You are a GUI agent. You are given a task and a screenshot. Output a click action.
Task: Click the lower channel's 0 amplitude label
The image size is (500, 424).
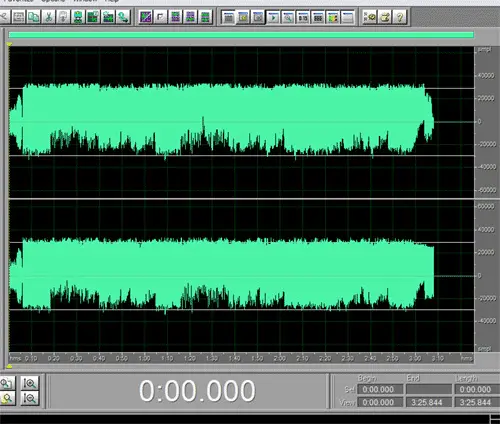[x=480, y=276]
